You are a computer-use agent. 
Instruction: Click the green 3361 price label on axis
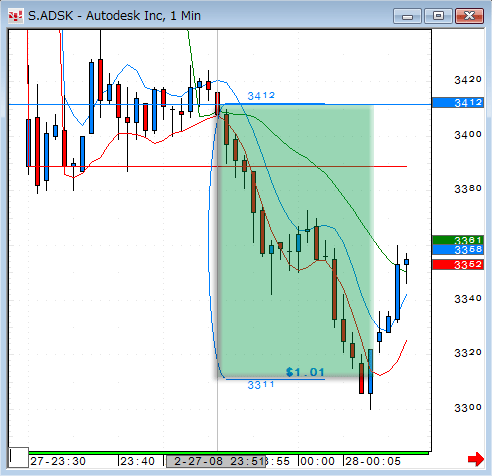458,240
